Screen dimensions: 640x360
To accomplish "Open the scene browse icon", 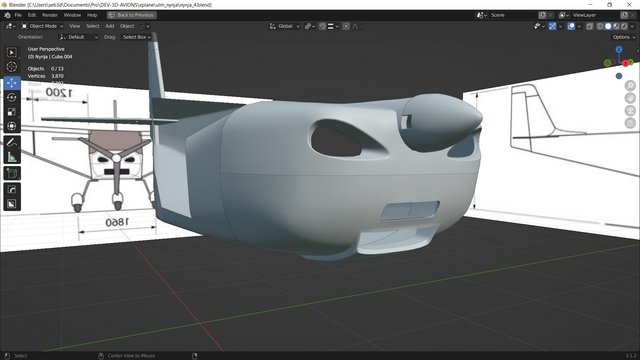I will (x=482, y=15).
